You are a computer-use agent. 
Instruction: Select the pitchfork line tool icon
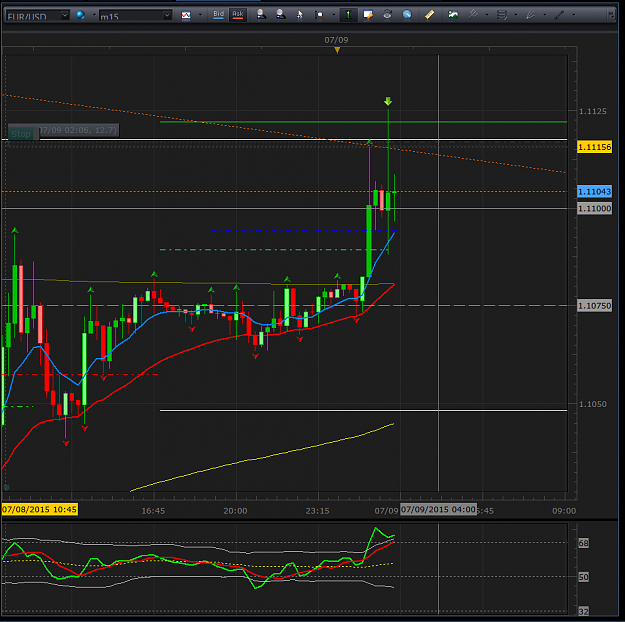[473, 15]
